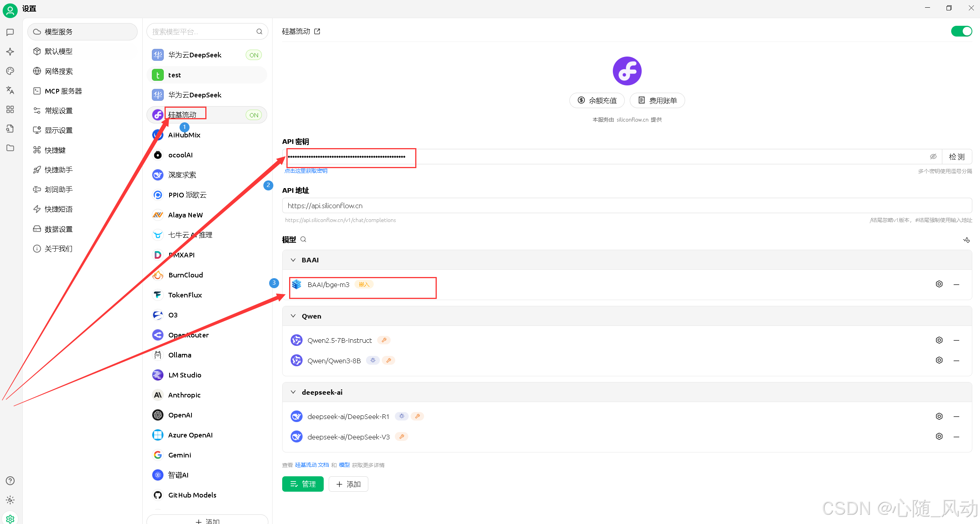Open external link icon next to 硅基流动 title
Viewport: 980px width, 524px height.
[317, 32]
